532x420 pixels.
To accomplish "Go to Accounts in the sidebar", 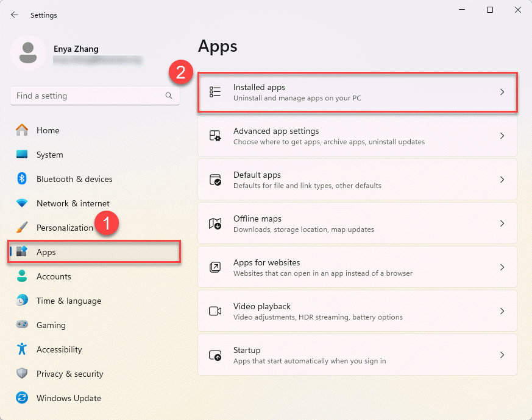I will pos(54,276).
